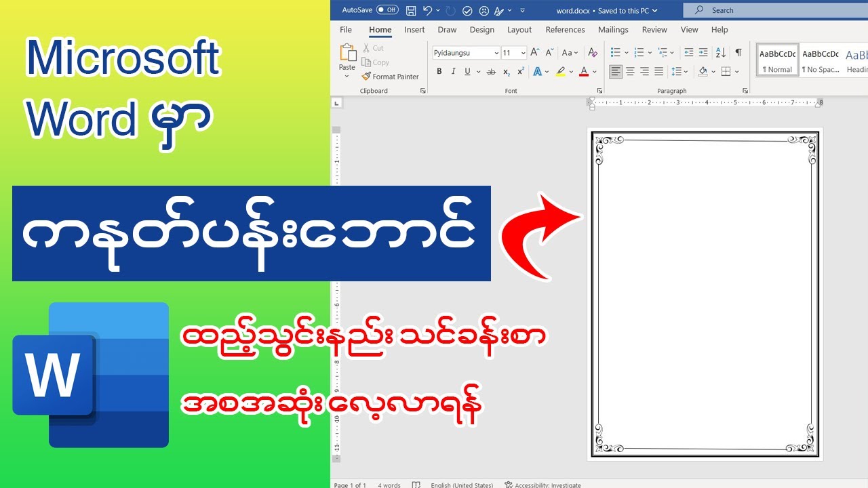This screenshot has height=488, width=868.
Task: Select Justify alignment
Action: (658, 71)
